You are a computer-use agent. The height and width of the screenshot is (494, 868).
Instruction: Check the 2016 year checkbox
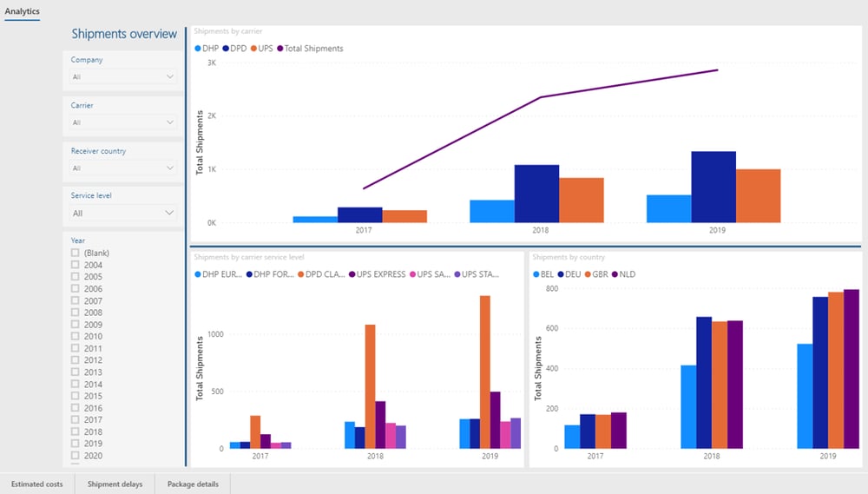pos(76,408)
